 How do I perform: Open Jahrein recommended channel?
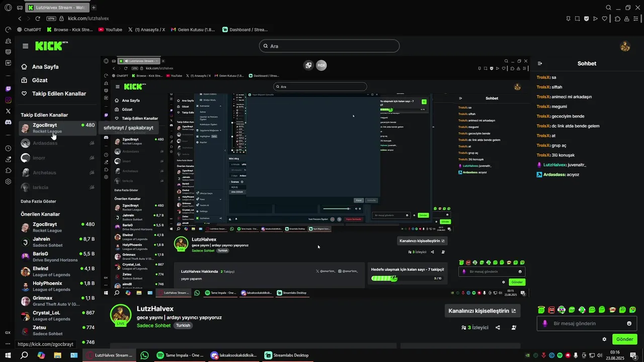57,242
